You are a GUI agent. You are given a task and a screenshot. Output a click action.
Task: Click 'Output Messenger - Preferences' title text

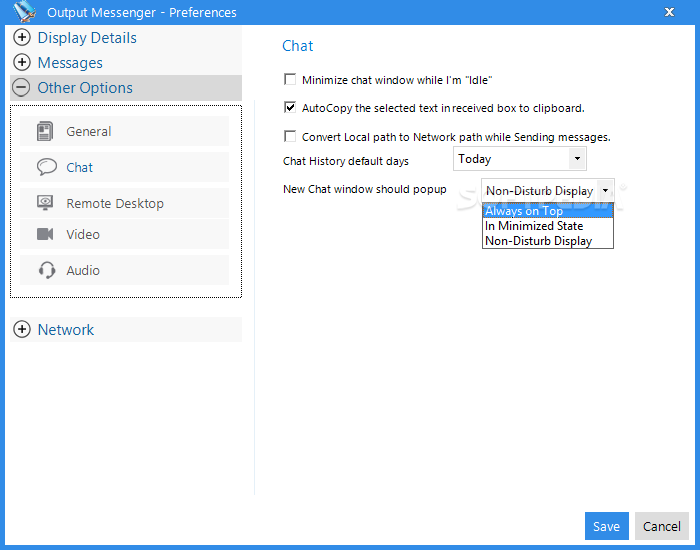(142, 12)
